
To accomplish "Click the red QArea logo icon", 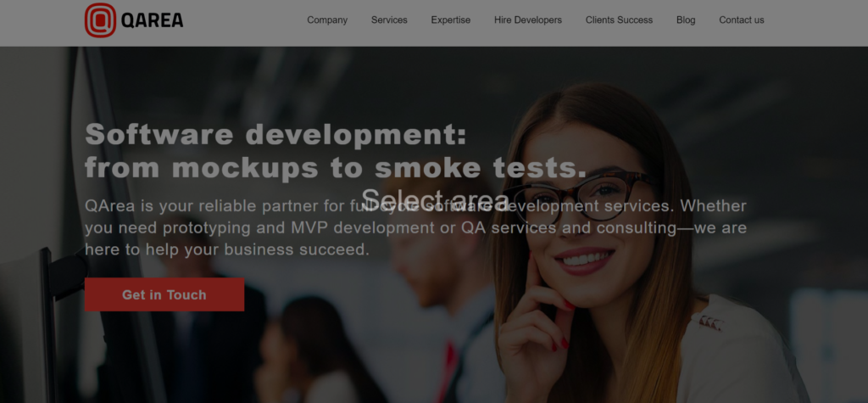I will 100,20.
